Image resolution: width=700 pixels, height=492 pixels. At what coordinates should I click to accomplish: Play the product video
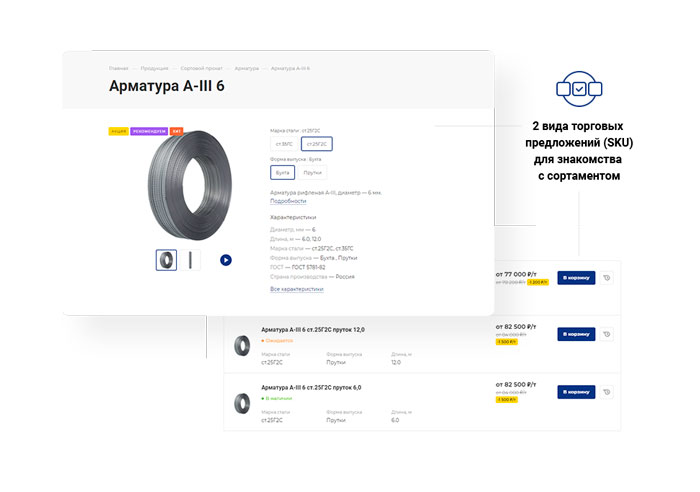(x=226, y=260)
